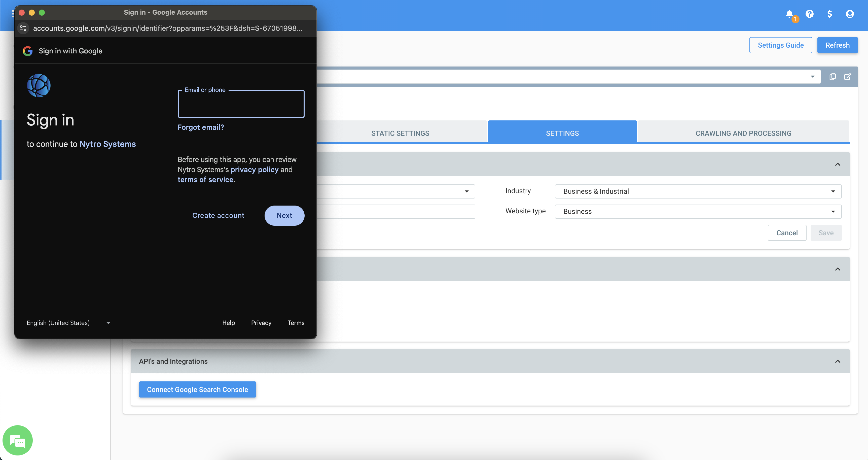Click the API's and Integrations header text
The width and height of the screenshot is (868, 460).
173,361
